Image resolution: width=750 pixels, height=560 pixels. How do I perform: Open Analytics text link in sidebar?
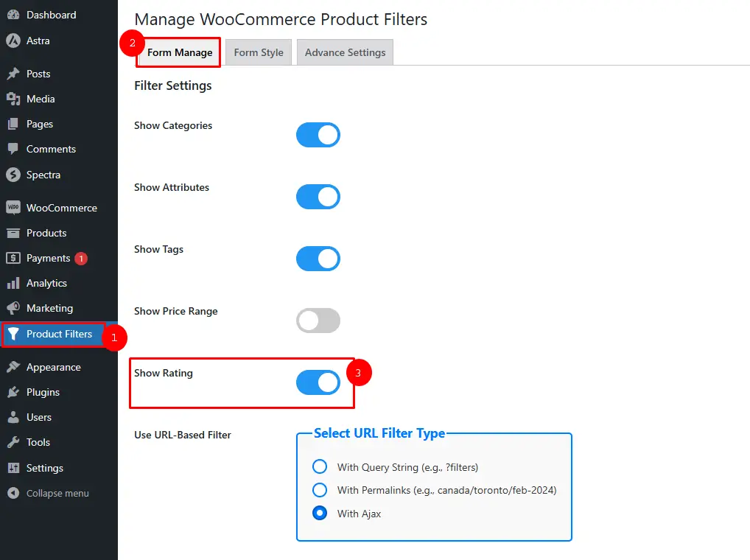point(46,283)
